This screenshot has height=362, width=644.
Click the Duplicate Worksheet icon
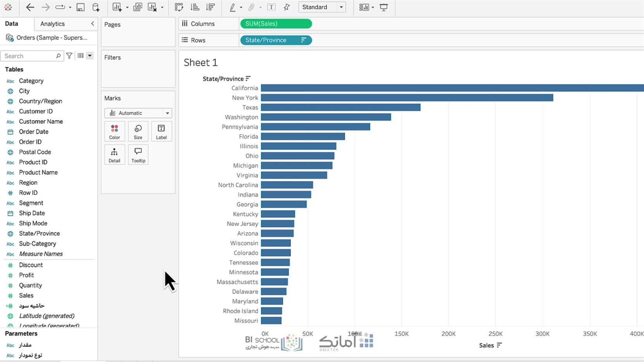pyautogui.click(x=137, y=8)
